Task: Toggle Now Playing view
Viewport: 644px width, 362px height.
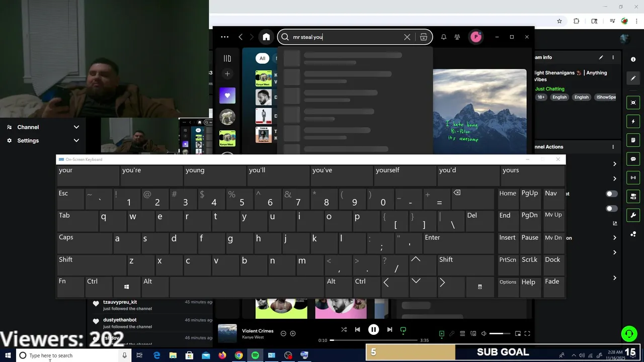Action: click(441, 333)
